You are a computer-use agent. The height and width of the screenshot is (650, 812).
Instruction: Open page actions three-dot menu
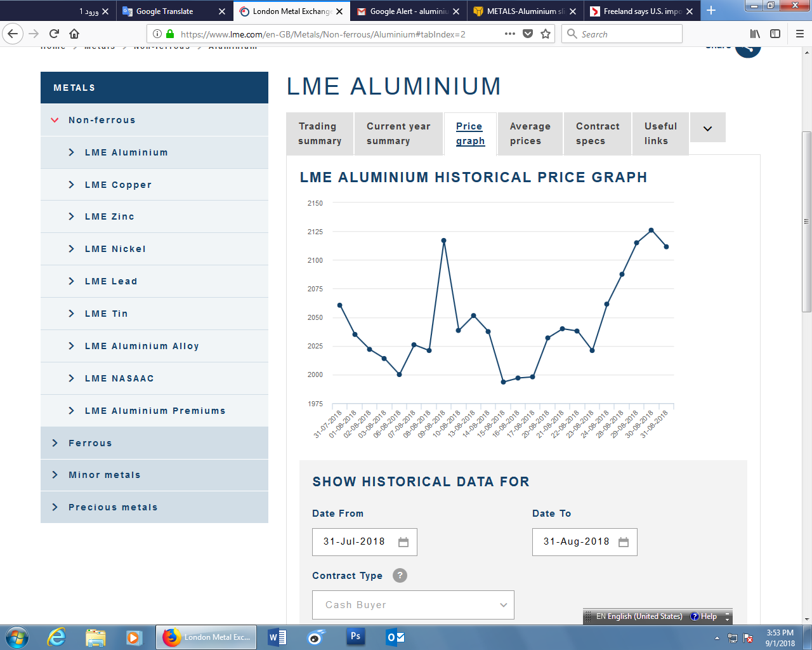(510, 34)
